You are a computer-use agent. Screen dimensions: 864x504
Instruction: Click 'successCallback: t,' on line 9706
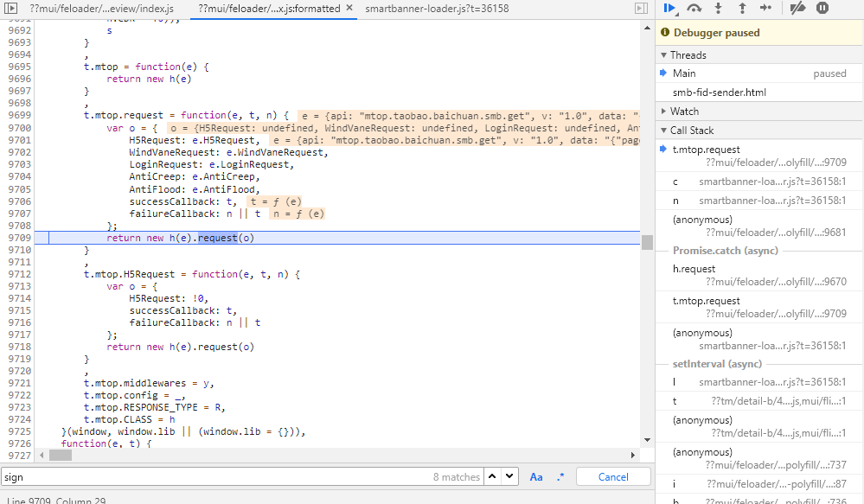[183, 201]
